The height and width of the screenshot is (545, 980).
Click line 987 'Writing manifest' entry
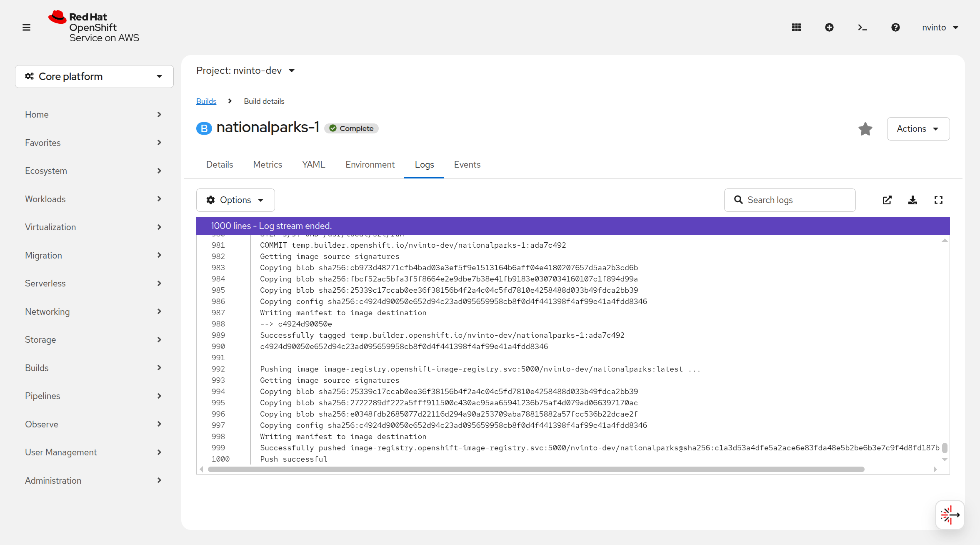(343, 313)
